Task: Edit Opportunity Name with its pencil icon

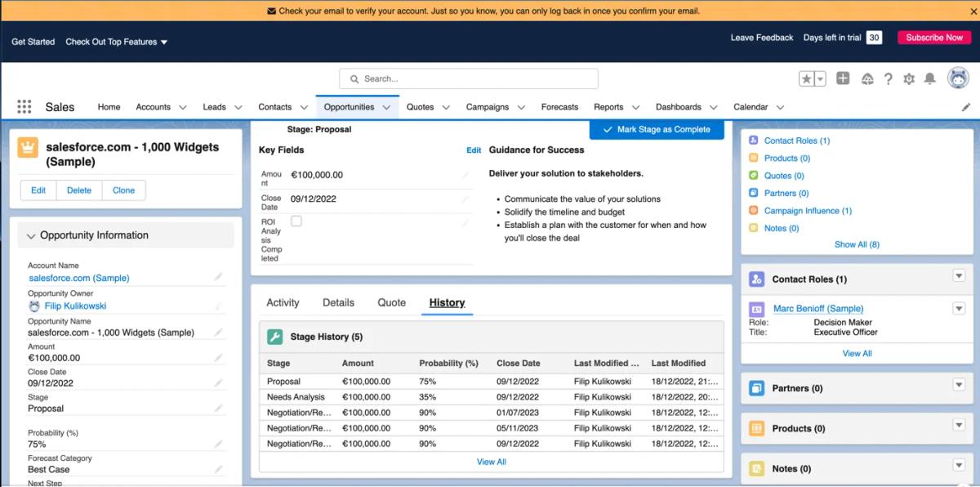Action: [218, 333]
